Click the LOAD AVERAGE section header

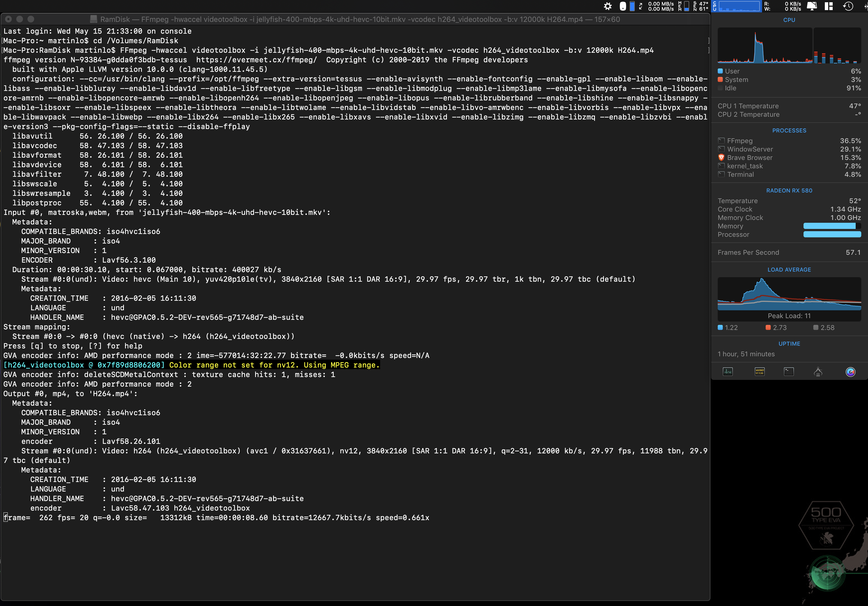(x=789, y=270)
